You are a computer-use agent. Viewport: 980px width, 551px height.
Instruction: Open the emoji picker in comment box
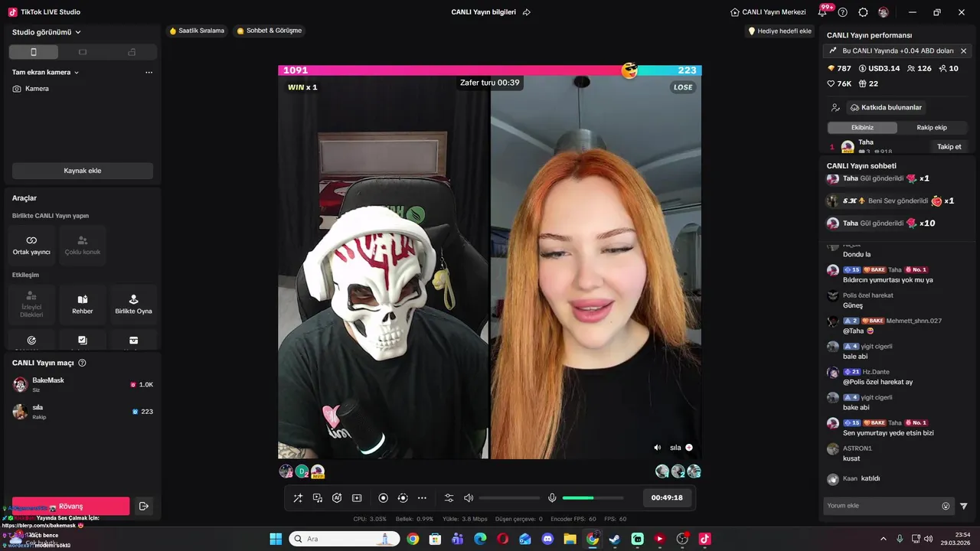coord(946,506)
